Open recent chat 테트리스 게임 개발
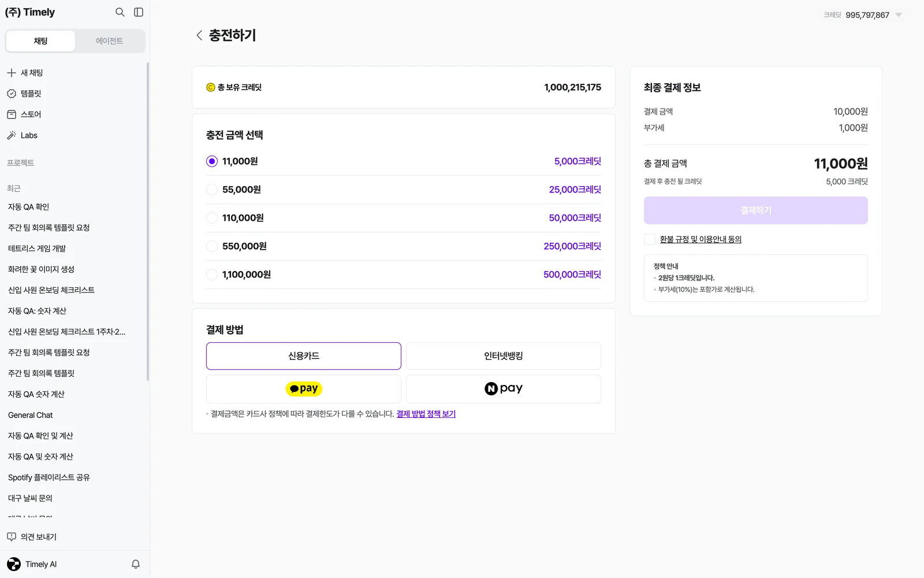The image size is (924, 578). coord(37,249)
